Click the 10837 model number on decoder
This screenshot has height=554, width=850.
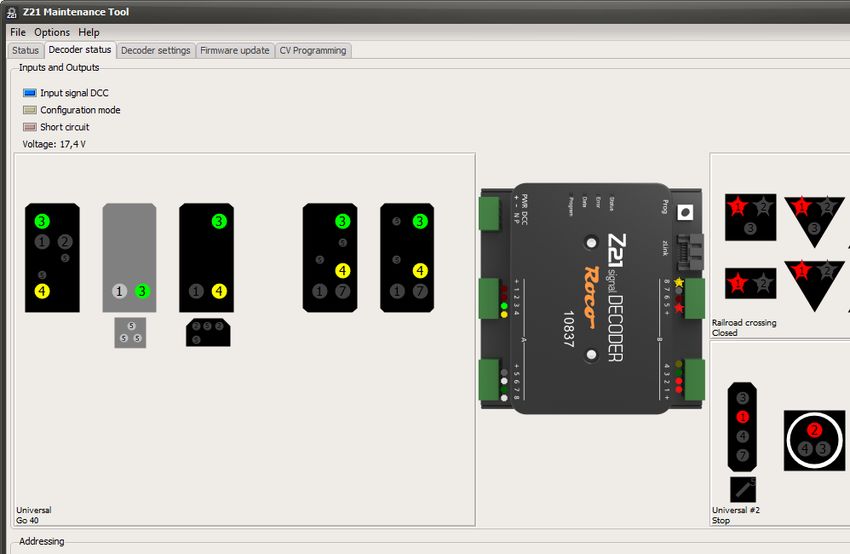(x=568, y=329)
